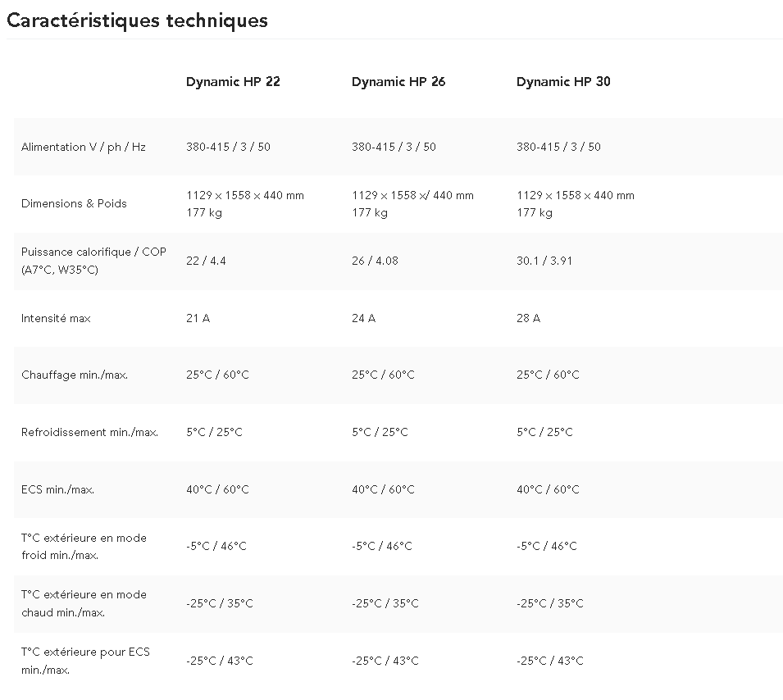Screen dimensions: 783x700
Task: Select the 24 A intensity value
Action: pos(363,318)
